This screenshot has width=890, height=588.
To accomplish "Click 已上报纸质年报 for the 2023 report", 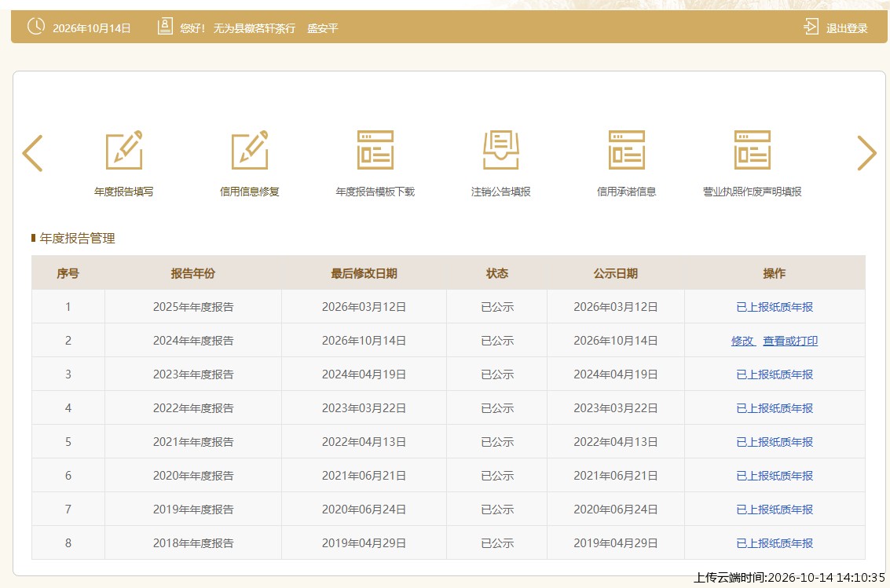I will [775, 374].
